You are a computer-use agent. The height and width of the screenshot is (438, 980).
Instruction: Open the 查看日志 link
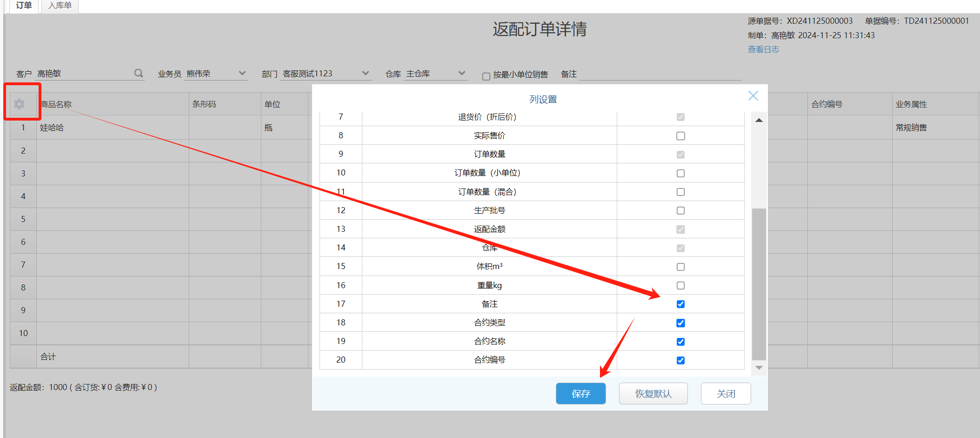[763, 49]
